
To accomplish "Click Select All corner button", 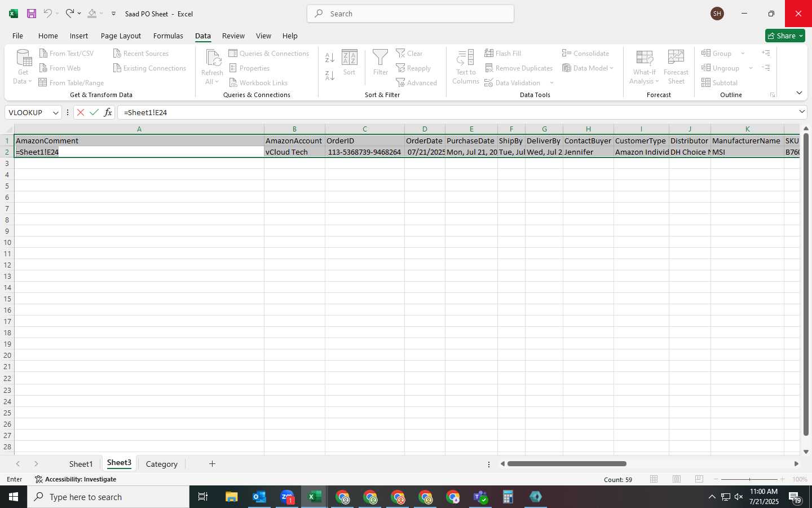I will [7, 129].
